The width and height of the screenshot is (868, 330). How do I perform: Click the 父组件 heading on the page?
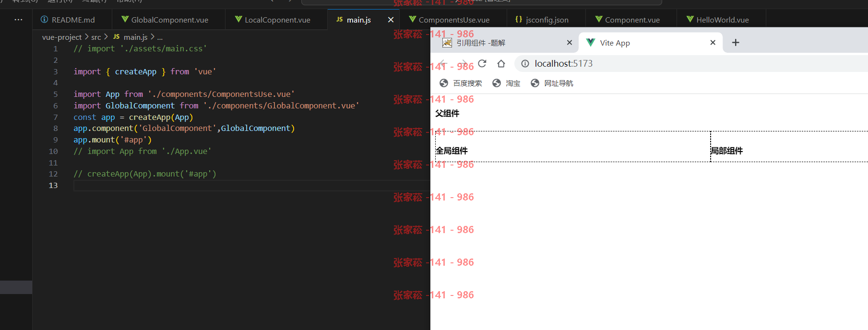click(447, 113)
